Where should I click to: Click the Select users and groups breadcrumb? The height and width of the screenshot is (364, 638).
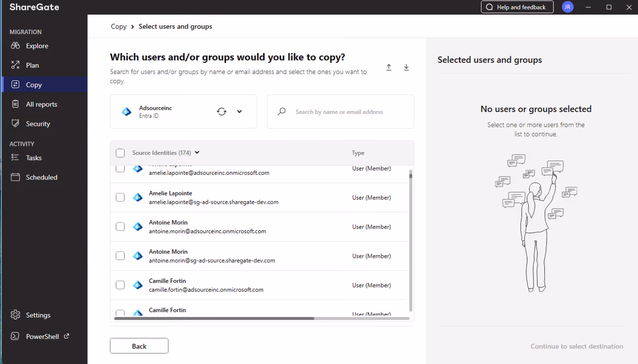[x=175, y=27]
